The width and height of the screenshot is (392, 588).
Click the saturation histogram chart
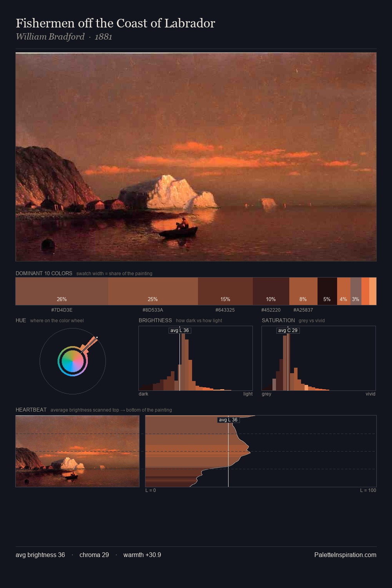(319, 358)
